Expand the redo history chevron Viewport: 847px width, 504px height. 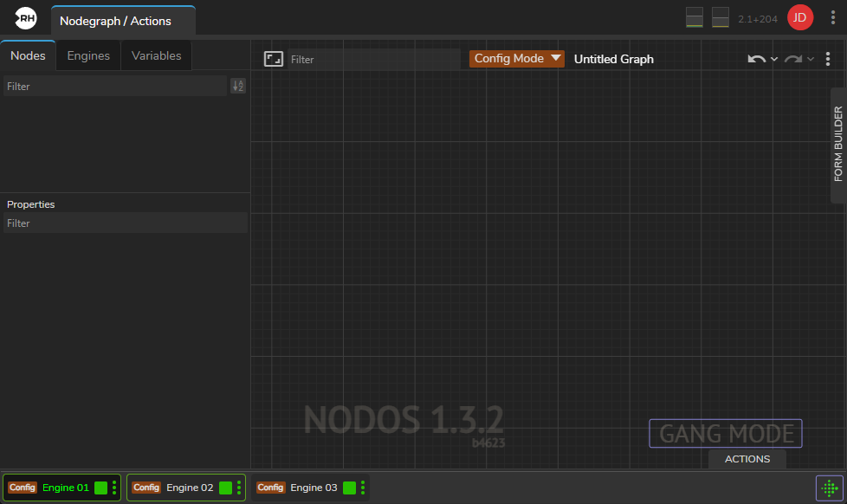(x=811, y=59)
